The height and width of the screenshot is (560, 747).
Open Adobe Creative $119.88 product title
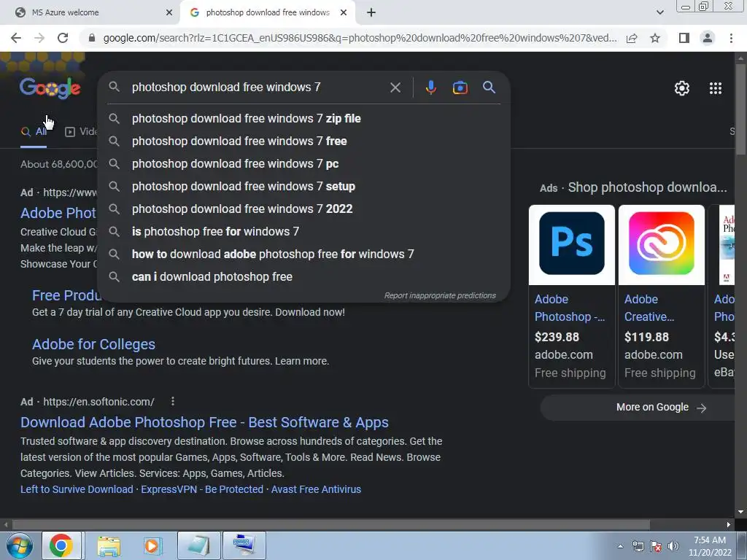[x=649, y=308]
